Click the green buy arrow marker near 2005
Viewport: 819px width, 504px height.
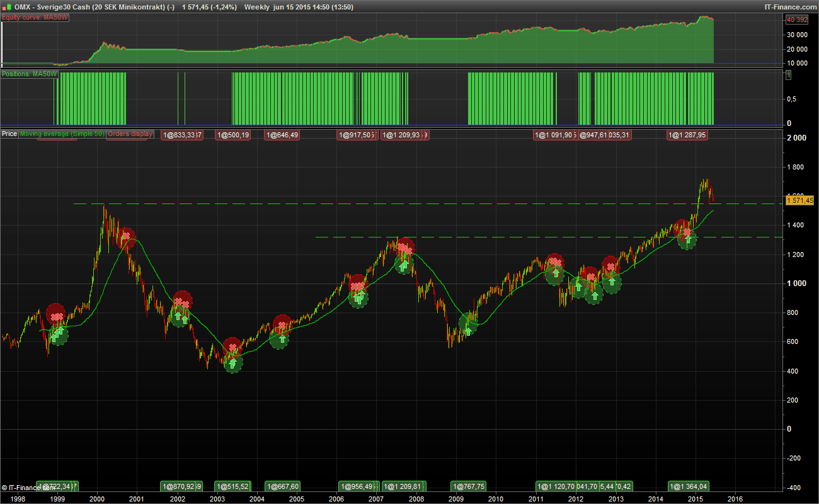coord(282,338)
